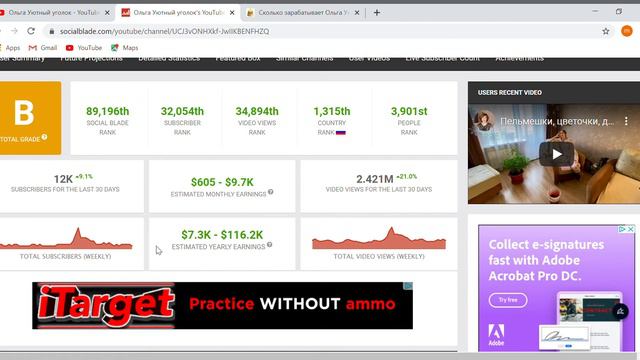This screenshot has width=640, height=360.
Task: Open the Chrome profile avatar
Action: pyautogui.click(x=627, y=31)
